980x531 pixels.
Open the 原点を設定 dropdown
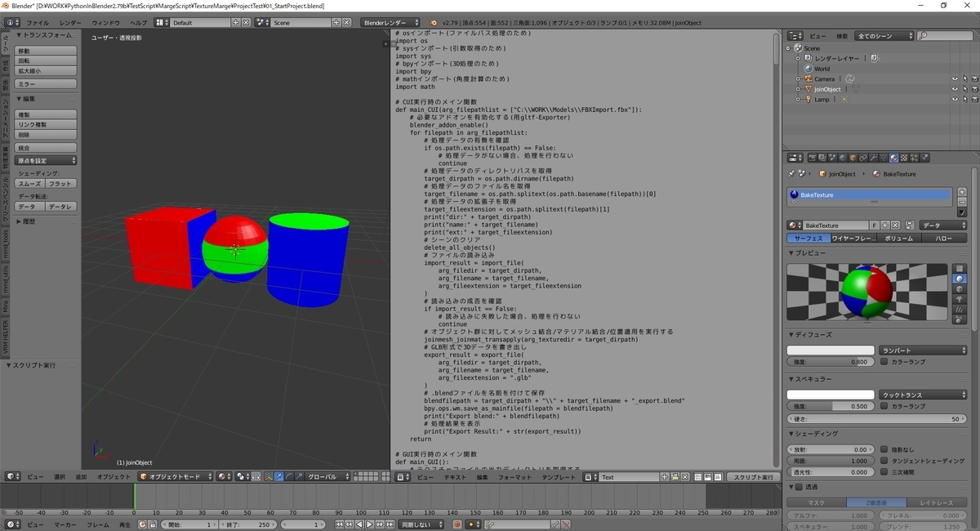[47, 161]
